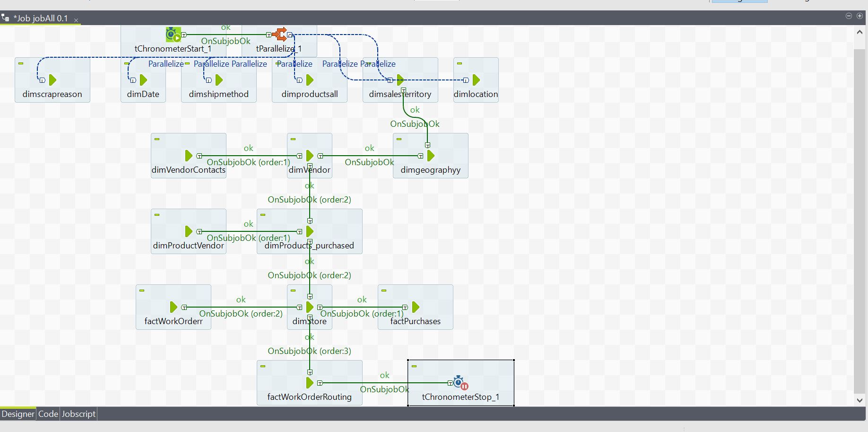This screenshot has width=868, height=432.
Task: Collapse the tChronometerStop_1 subjob box
Action: click(x=414, y=366)
